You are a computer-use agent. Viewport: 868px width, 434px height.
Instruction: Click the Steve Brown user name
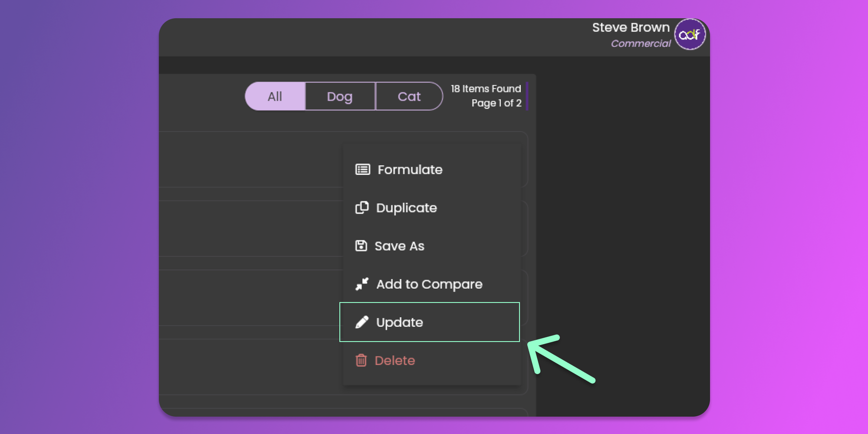(631, 27)
